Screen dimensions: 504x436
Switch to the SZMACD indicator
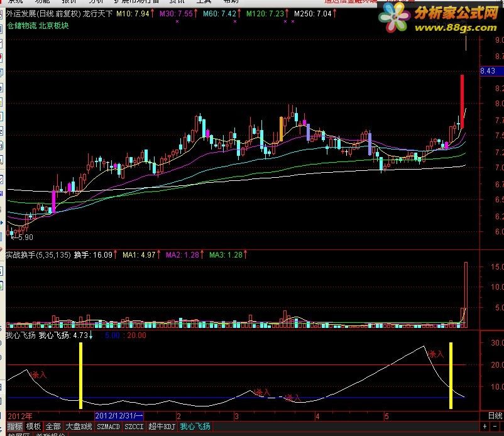(x=108, y=427)
